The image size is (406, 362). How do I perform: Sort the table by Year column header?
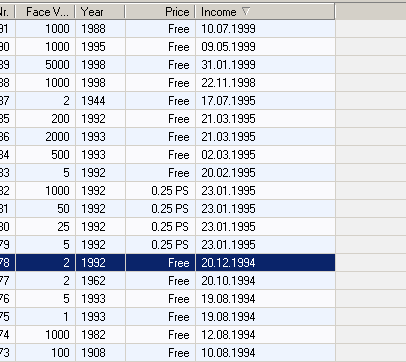coord(100,12)
